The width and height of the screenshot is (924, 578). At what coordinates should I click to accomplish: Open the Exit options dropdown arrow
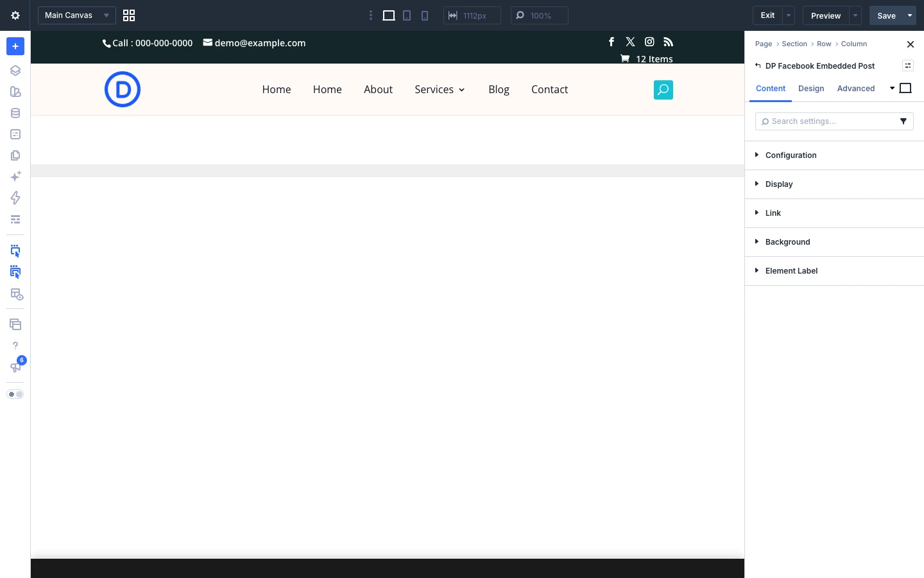pos(789,15)
